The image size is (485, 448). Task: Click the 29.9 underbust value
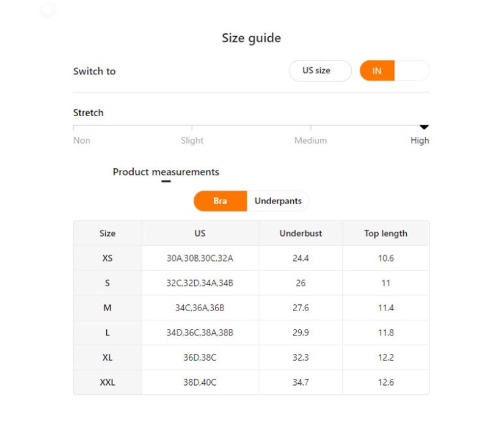pyautogui.click(x=301, y=332)
